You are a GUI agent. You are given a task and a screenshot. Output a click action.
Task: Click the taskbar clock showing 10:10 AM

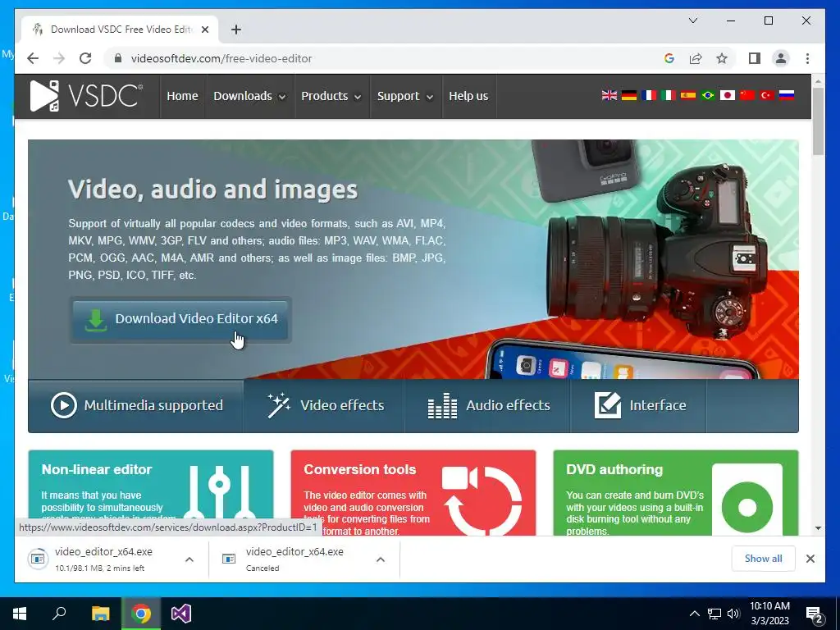pyautogui.click(x=769, y=614)
